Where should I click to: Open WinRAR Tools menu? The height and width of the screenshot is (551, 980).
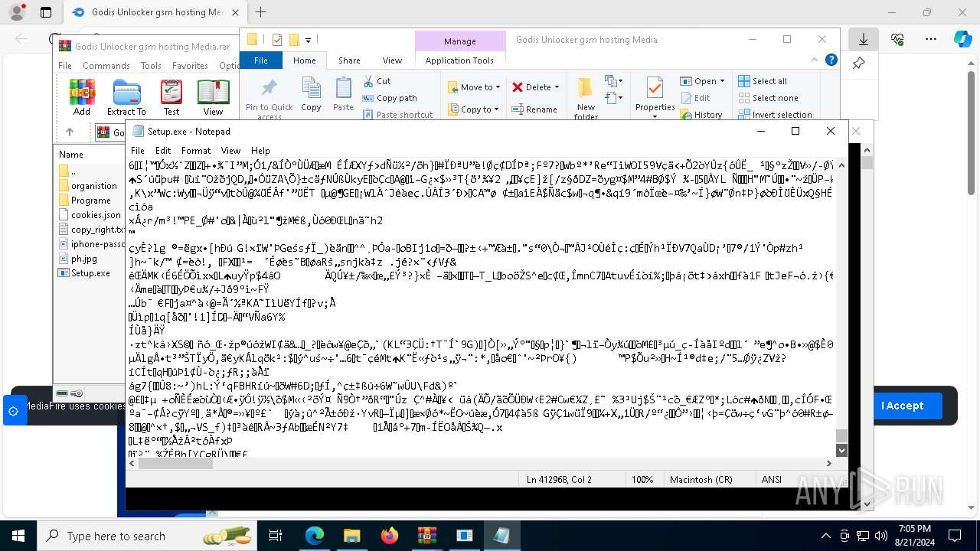pos(151,66)
